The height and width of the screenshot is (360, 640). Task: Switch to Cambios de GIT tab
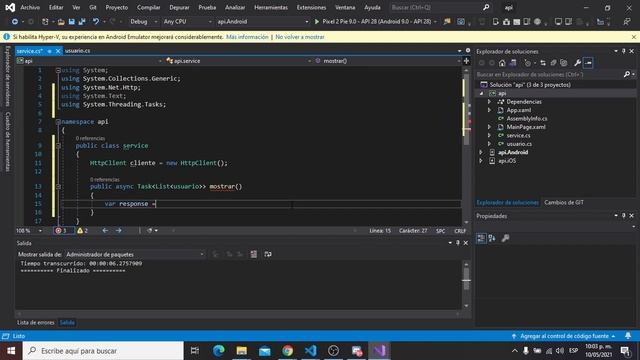pos(564,202)
